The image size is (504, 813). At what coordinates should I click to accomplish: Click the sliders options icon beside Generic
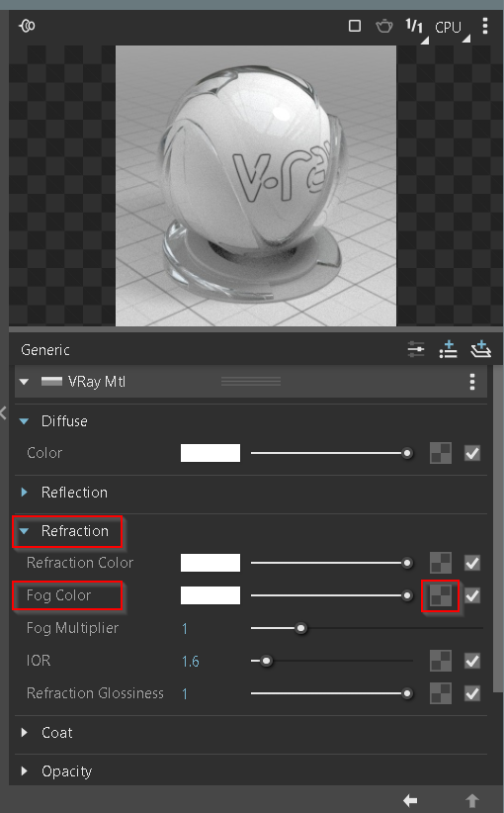point(416,349)
